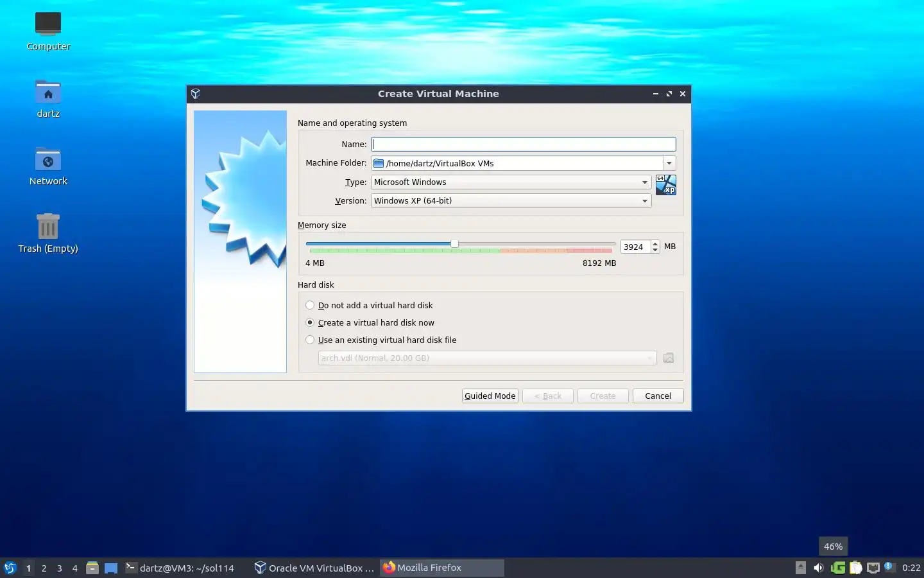The width and height of the screenshot is (924, 578).
Task: Click the Guided Mode button
Action: click(490, 396)
